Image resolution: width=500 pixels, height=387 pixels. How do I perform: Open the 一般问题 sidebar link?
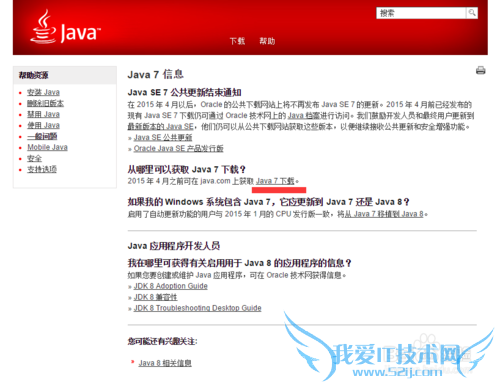(42, 136)
